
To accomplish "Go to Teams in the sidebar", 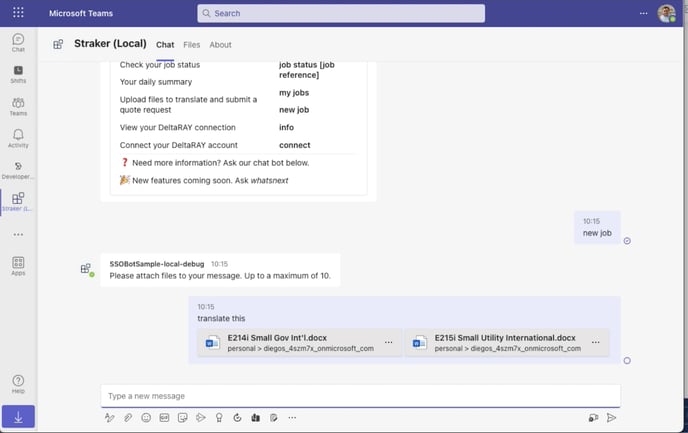I will pos(18,107).
